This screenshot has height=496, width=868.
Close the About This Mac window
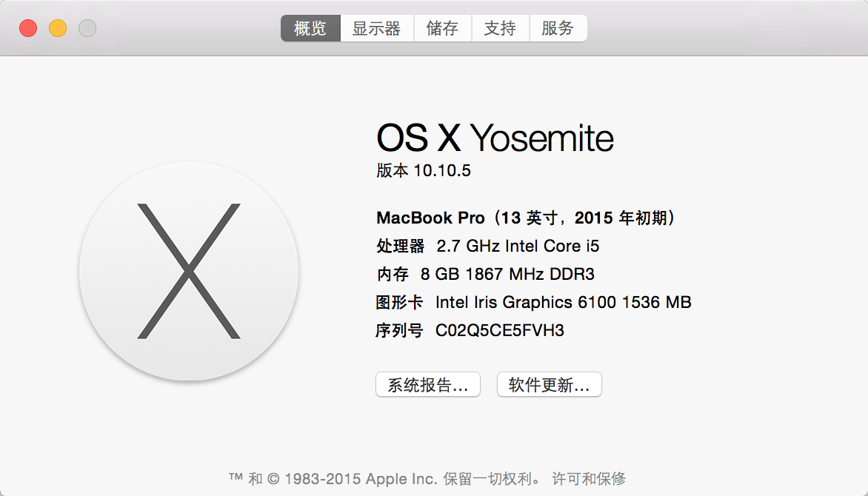coord(28,29)
